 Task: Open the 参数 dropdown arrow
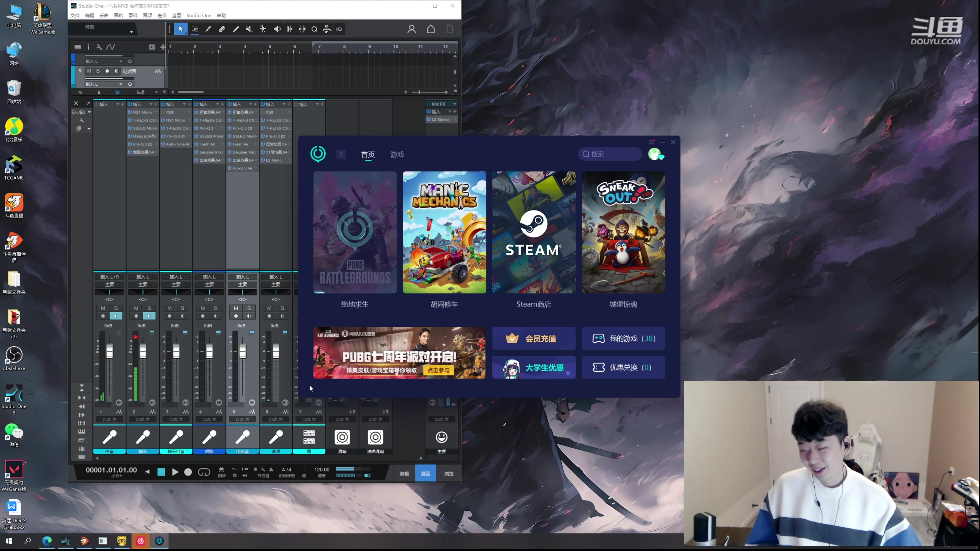[x=131, y=32]
